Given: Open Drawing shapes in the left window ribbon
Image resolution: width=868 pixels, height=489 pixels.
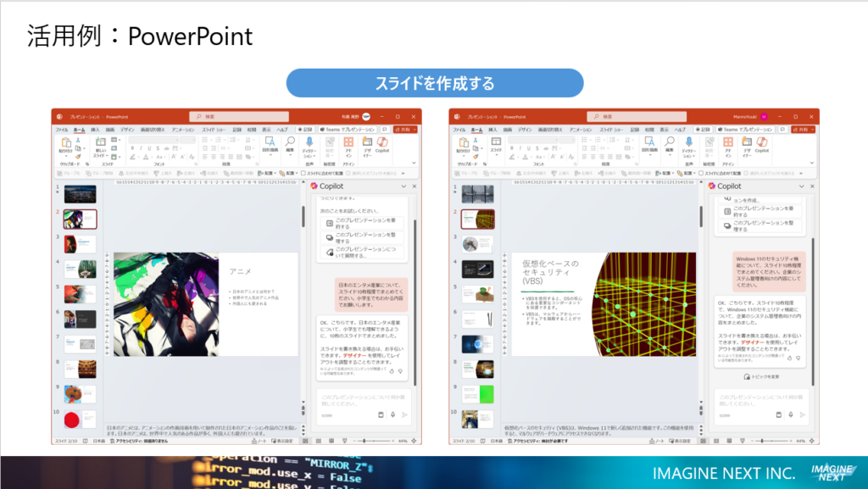Looking at the screenshot, I should (x=270, y=145).
